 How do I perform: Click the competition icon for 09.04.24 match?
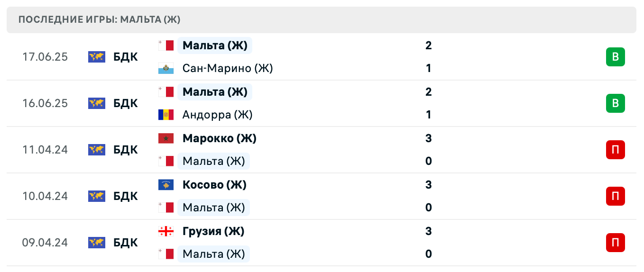(x=97, y=243)
